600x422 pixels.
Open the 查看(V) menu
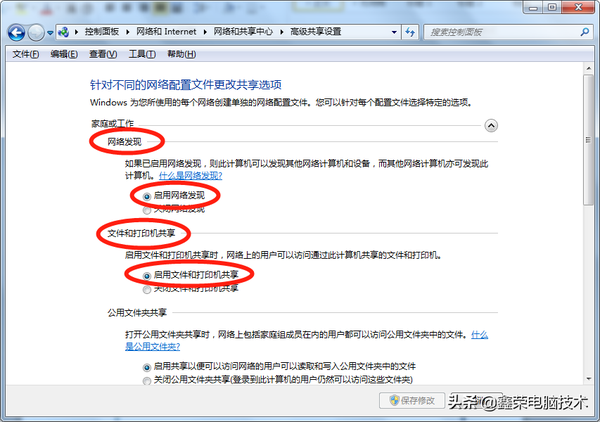point(103,54)
